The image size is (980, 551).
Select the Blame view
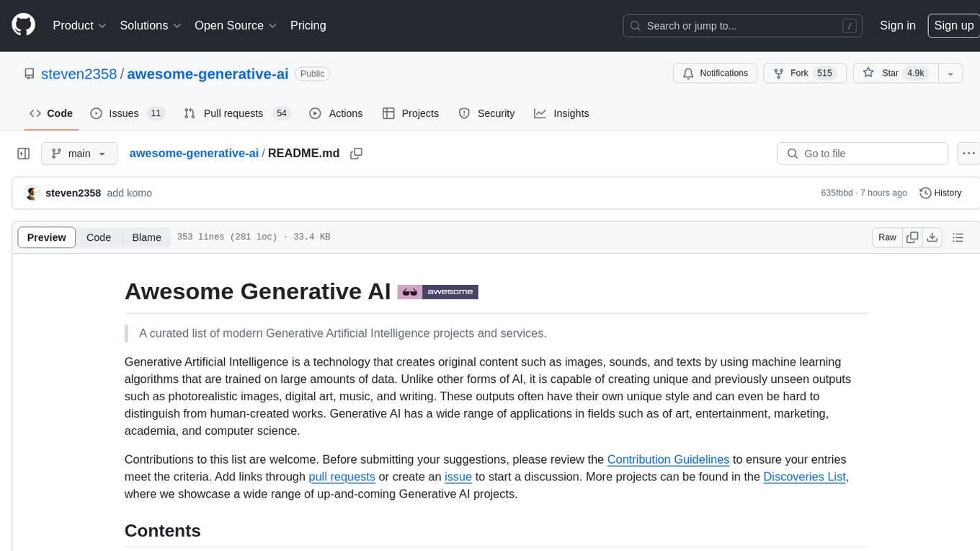pos(146,237)
